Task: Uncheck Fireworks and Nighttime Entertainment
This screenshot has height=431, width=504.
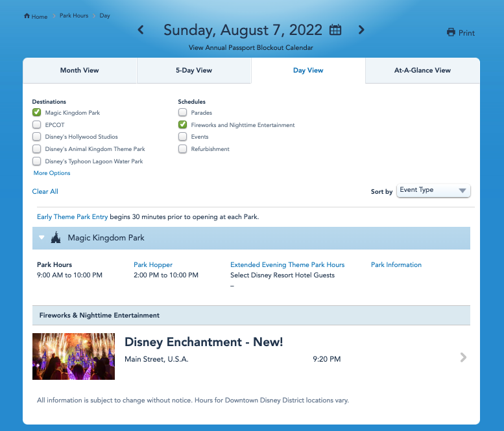Action: [182, 124]
